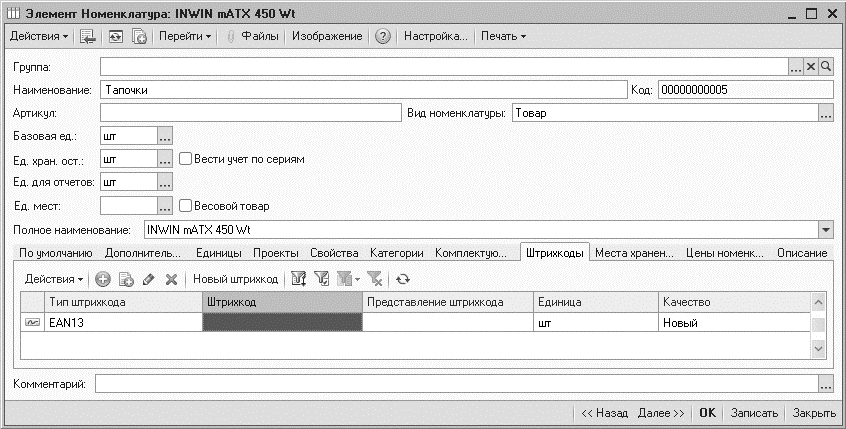846x429 pixels.
Task: Enable the Вести учет по сериям checkbox
Action: (x=185, y=158)
